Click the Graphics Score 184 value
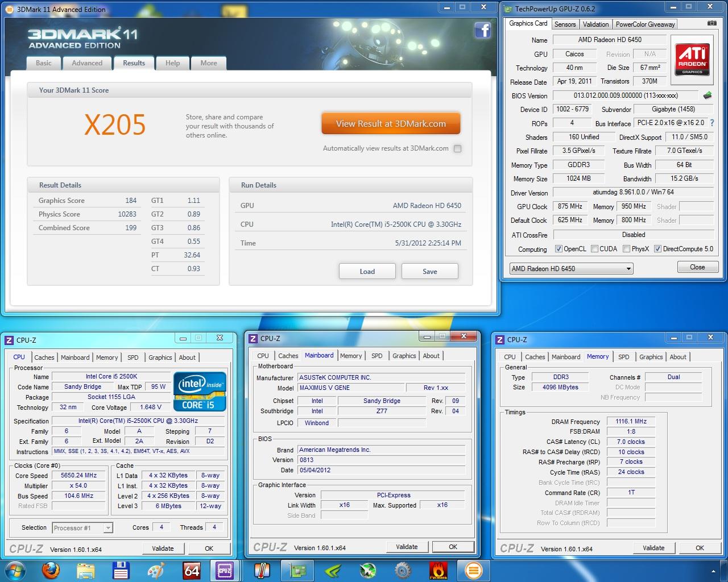The width and height of the screenshot is (728, 582). pos(131,201)
